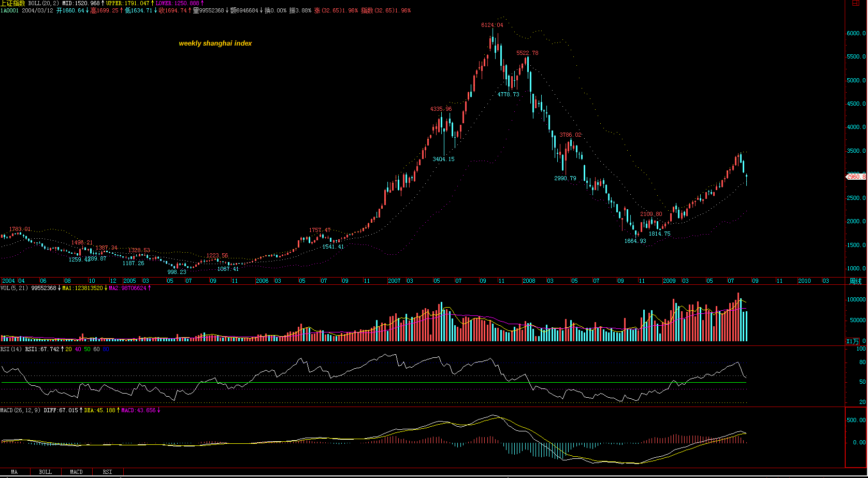
Task: Click the MA1:123813520 volume value
Action: pyautogui.click(x=83, y=288)
